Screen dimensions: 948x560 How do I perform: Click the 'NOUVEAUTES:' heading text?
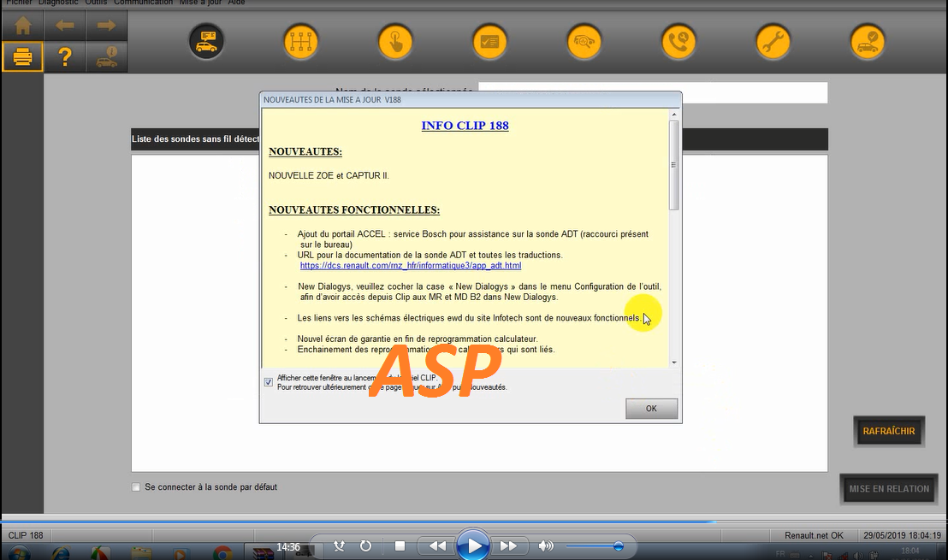pyautogui.click(x=305, y=151)
